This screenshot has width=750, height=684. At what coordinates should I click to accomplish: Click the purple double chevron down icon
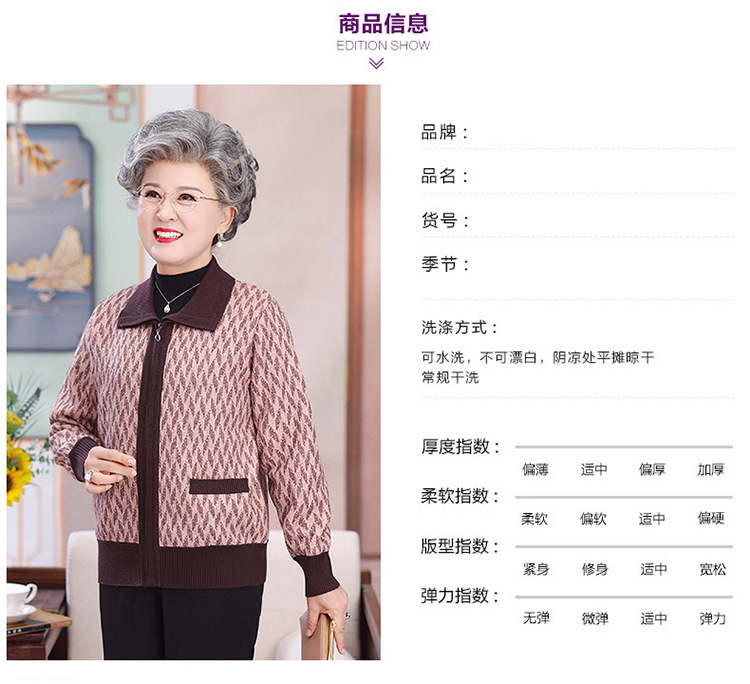pyautogui.click(x=376, y=63)
